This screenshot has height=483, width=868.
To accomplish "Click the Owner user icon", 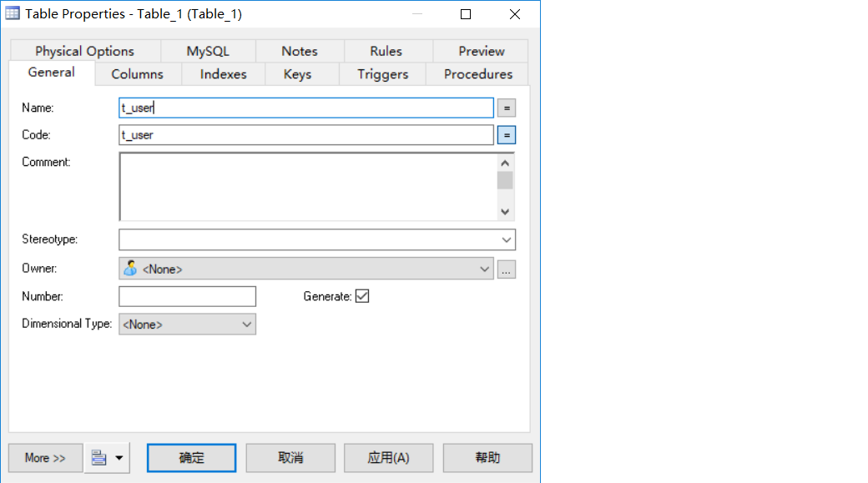I will click(x=131, y=269).
